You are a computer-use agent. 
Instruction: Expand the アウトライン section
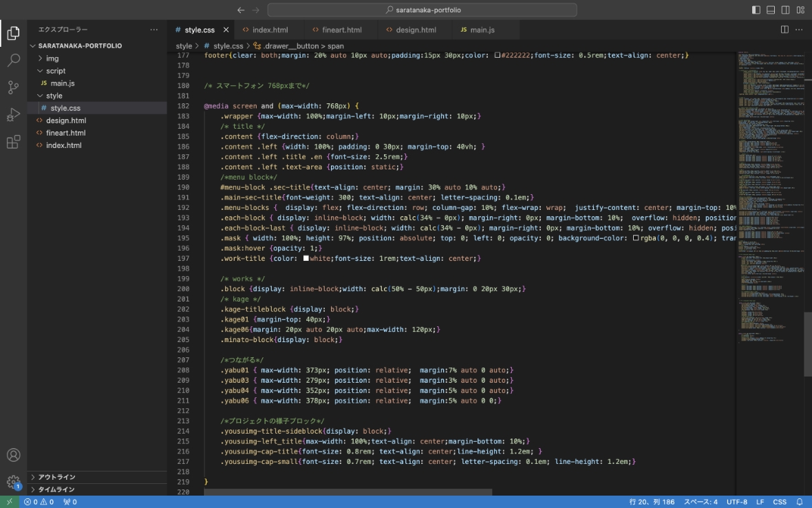(55, 476)
